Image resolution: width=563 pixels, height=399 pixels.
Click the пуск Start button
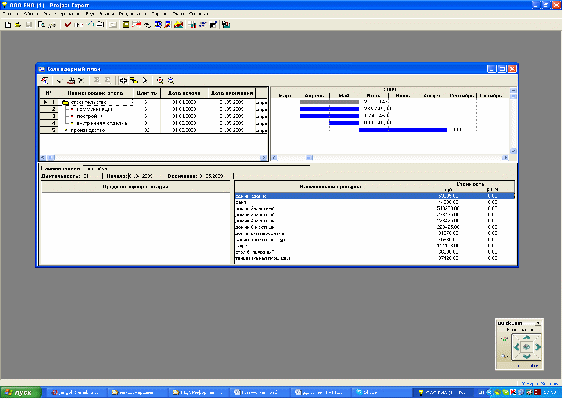20,393
